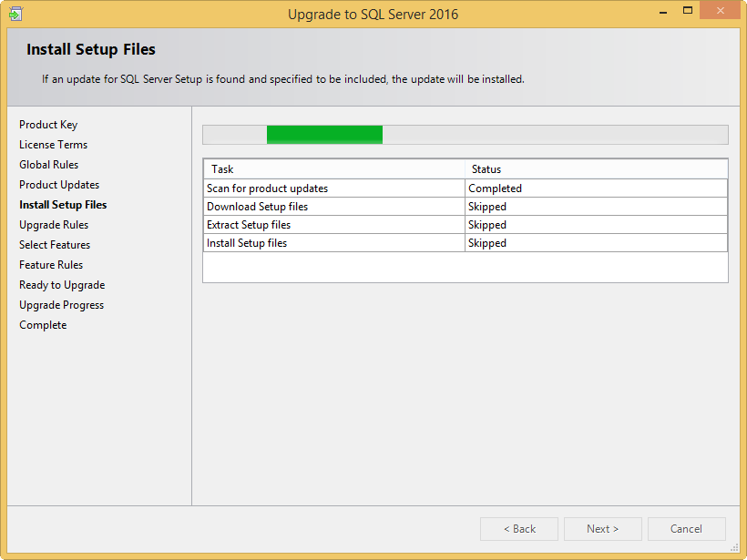The width and height of the screenshot is (747, 560).
Task: Close the Upgrade to SQL Server 2016 window
Action: [x=720, y=11]
